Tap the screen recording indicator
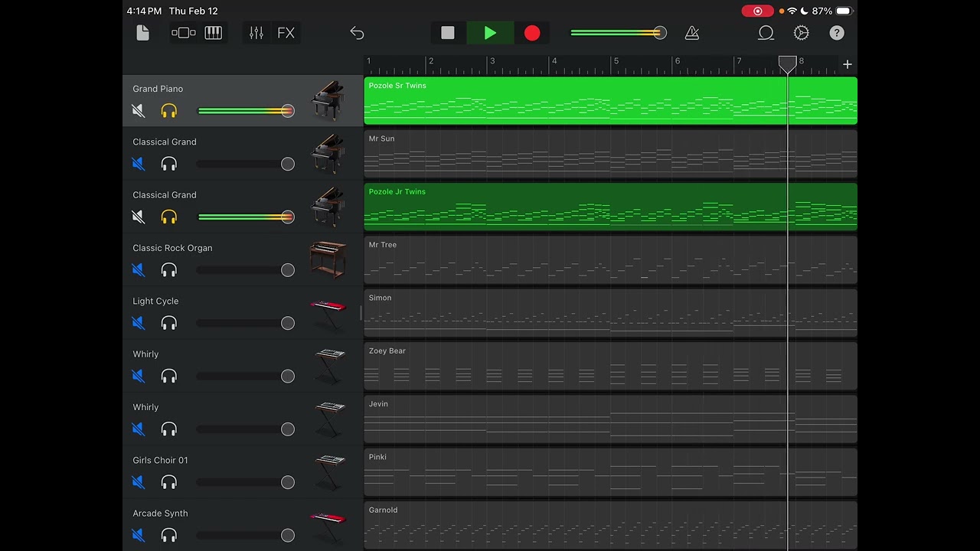The image size is (980, 551). point(758,11)
